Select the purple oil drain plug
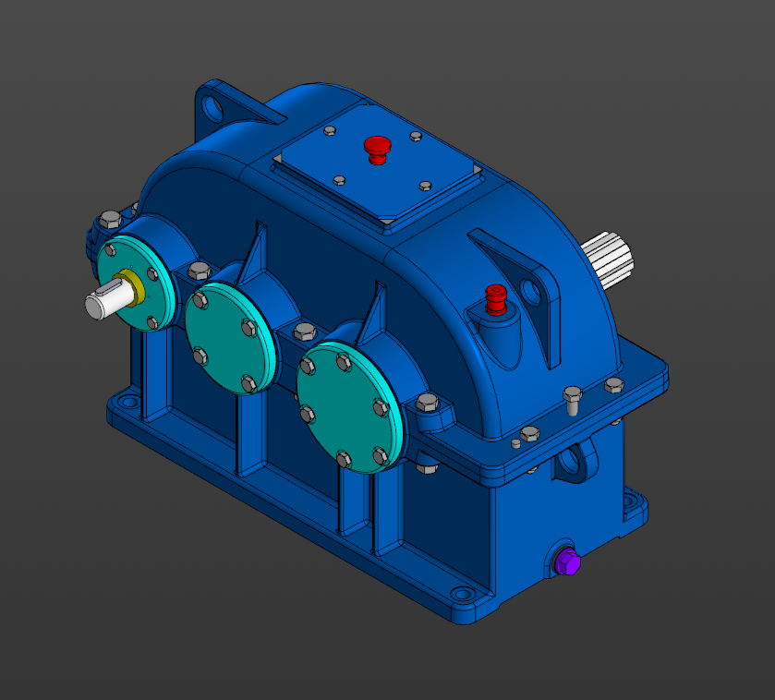775x700 pixels. pyautogui.click(x=567, y=561)
